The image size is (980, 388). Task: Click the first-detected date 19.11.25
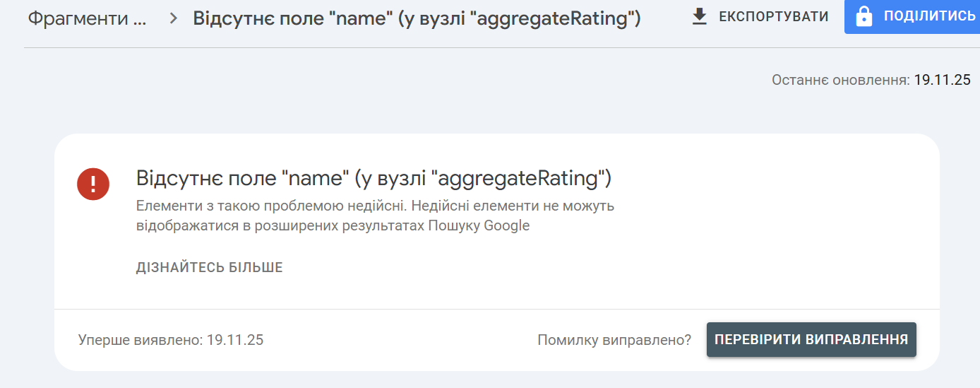click(235, 340)
